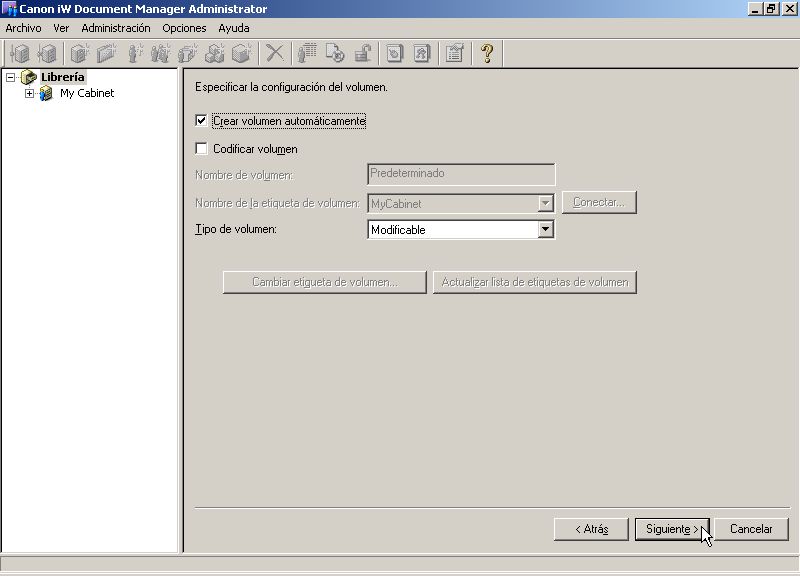Click the properties sheet toolbar icon
Image resolution: width=800 pixels, height=576 pixels.
(x=454, y=53)
